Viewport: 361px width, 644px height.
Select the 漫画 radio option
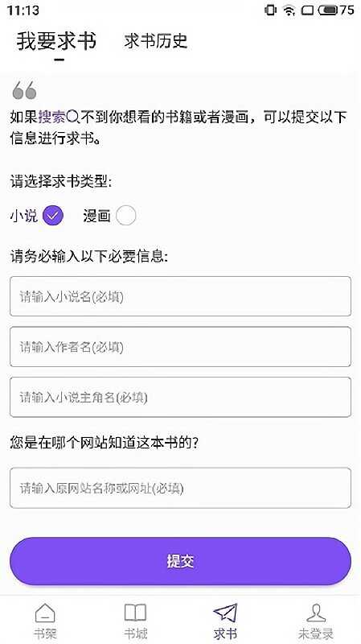point(125,216)
